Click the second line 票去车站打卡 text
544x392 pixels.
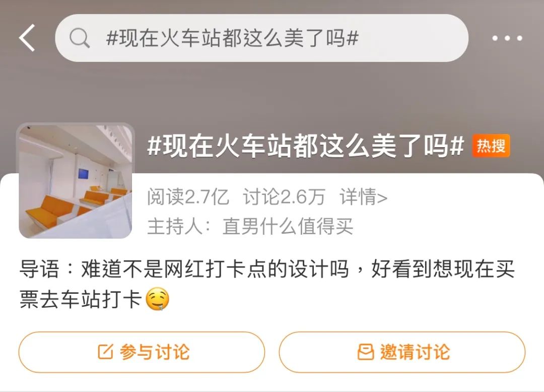[81, 299]
